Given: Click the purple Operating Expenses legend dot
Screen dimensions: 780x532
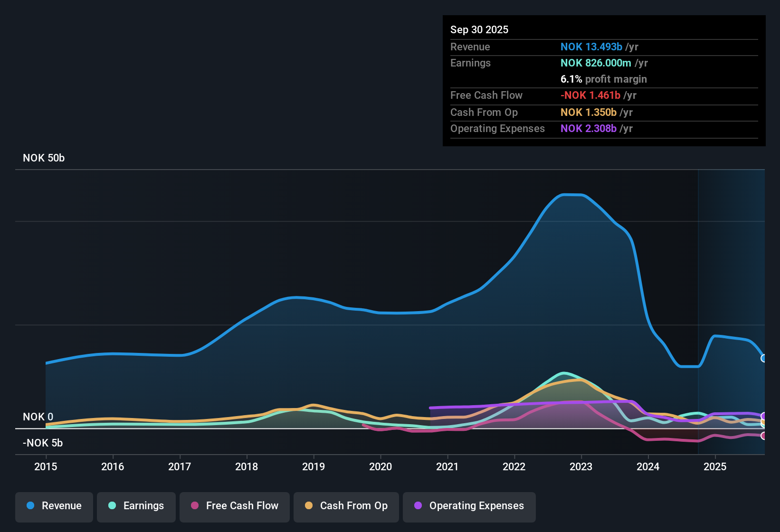Looking at the screenshot, I should pos(418,505).
